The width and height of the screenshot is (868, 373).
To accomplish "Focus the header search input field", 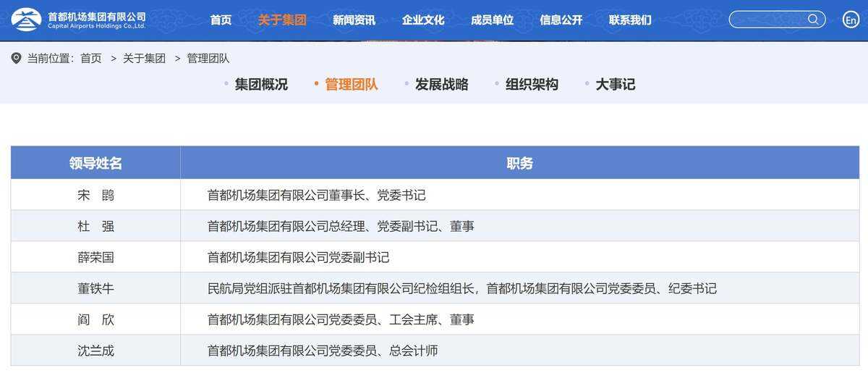I will click(x=777, y=20).
